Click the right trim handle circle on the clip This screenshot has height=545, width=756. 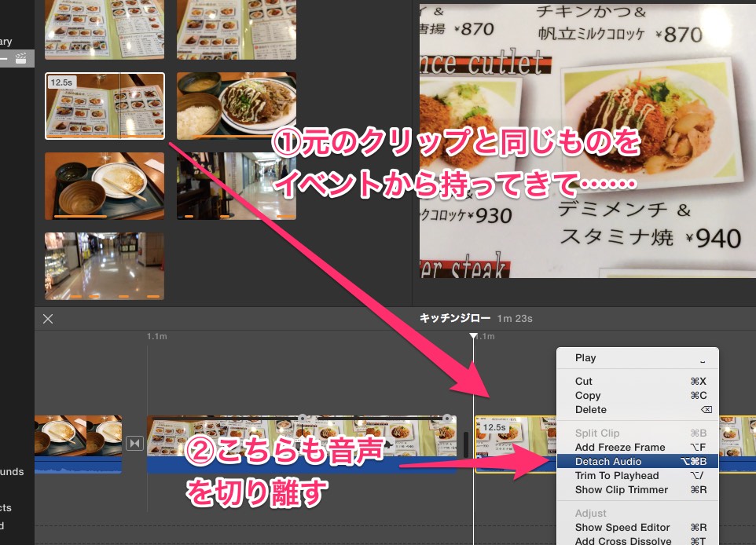(448, 418)
